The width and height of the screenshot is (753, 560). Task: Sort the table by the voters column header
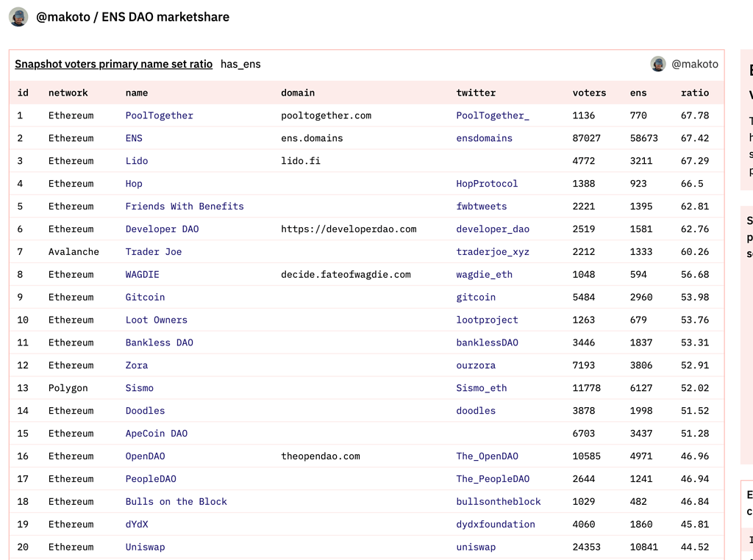click(589, 93)
